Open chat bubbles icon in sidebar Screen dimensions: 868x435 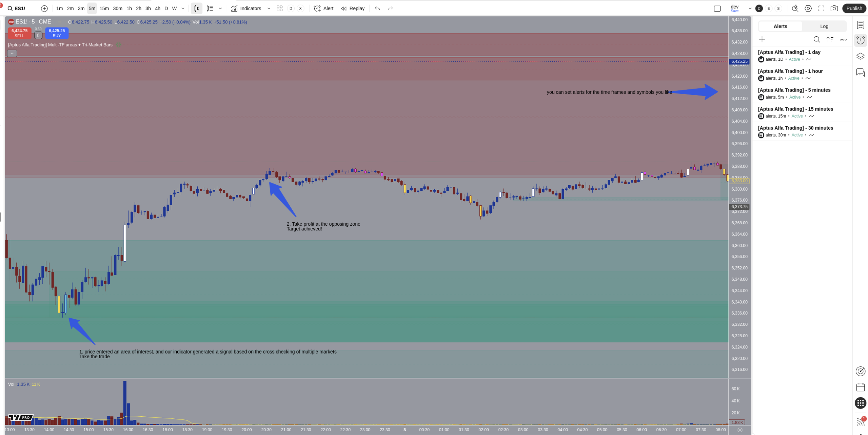[x=861, y=72]
